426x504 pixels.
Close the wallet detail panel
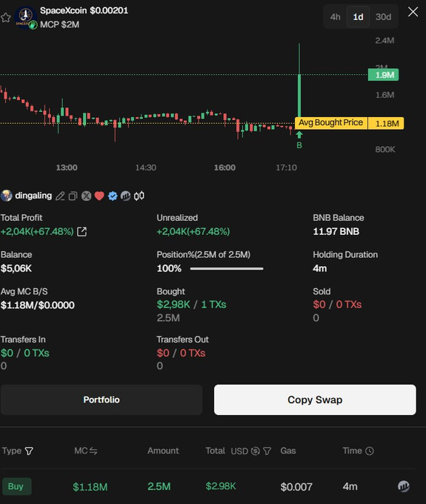(x=413, y=12)
